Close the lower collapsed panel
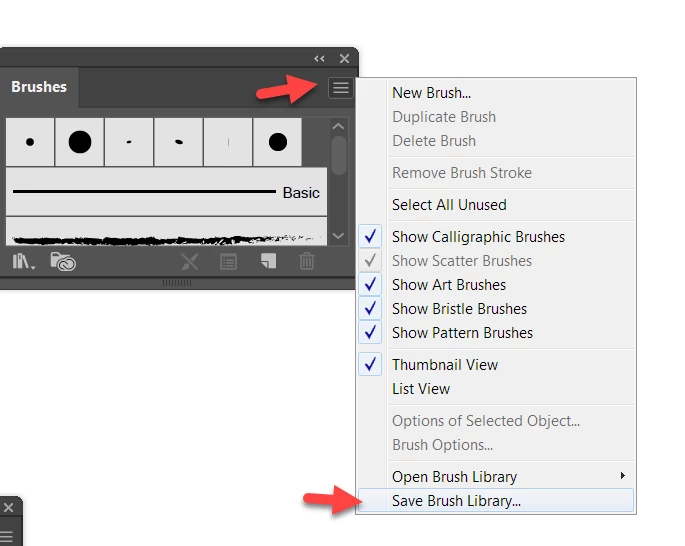685x546 pixels. point(8,508)
